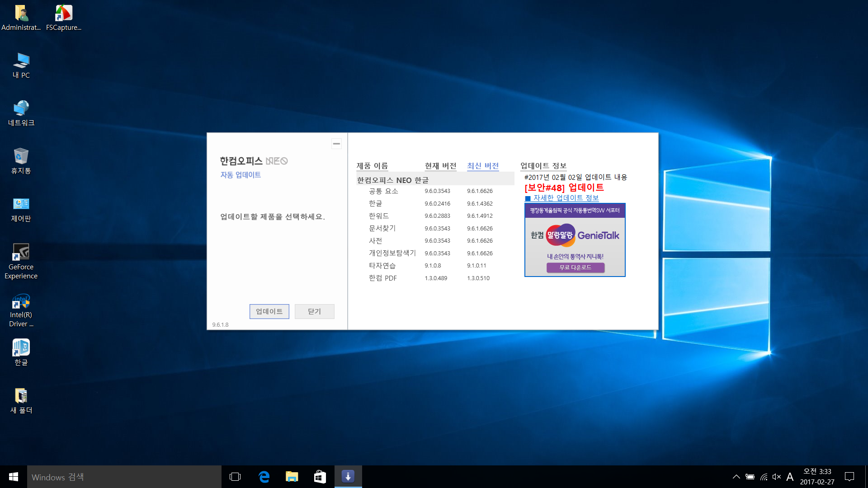Click the 자동 업데이트 label
868x488 pixels.
tap(241, 175)
